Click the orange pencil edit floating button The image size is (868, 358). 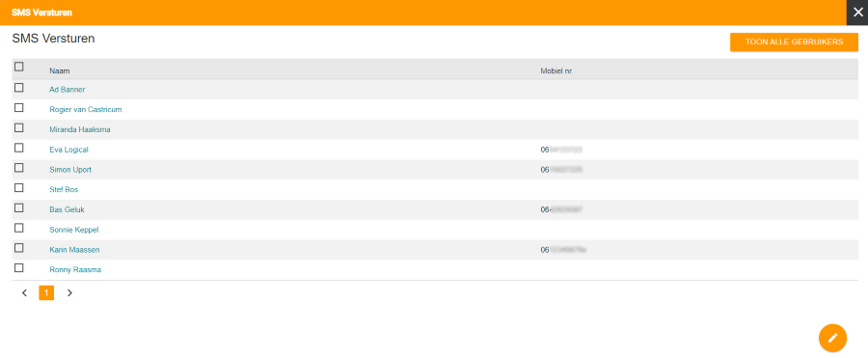pos(832,338)
